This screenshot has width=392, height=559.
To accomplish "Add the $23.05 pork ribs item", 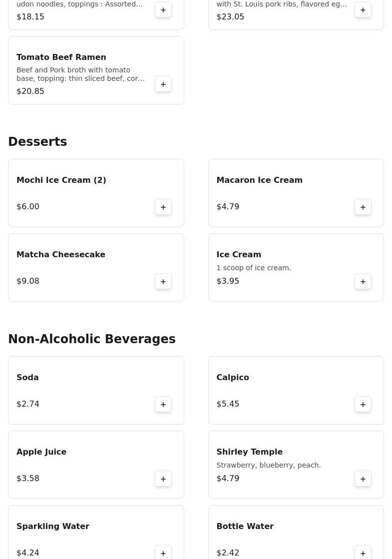I will click(x=363, y=10).
